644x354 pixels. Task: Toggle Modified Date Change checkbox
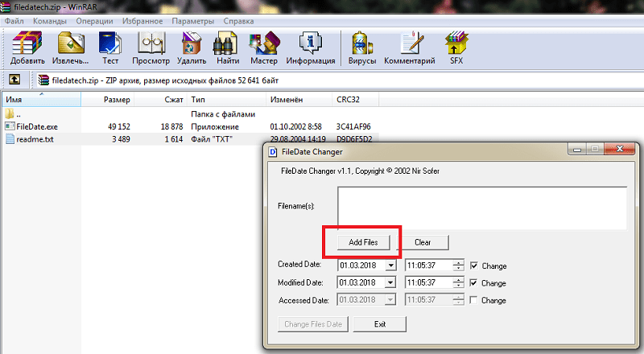473,283
